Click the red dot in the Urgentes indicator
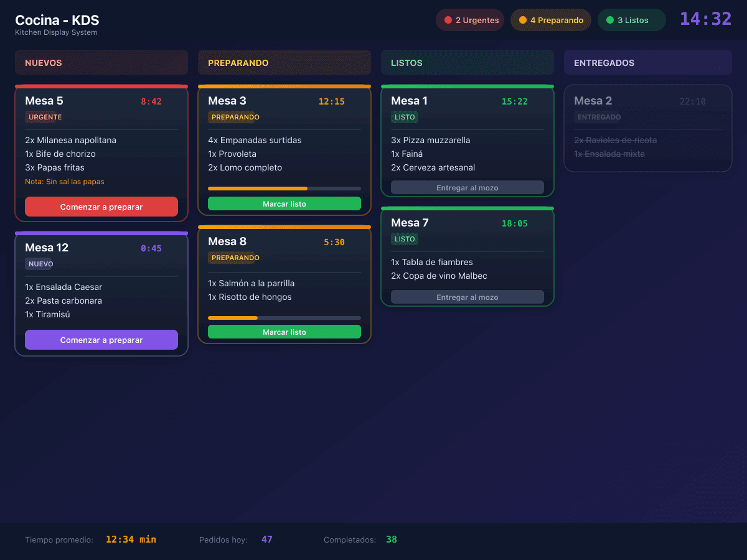 pos(448,20)
